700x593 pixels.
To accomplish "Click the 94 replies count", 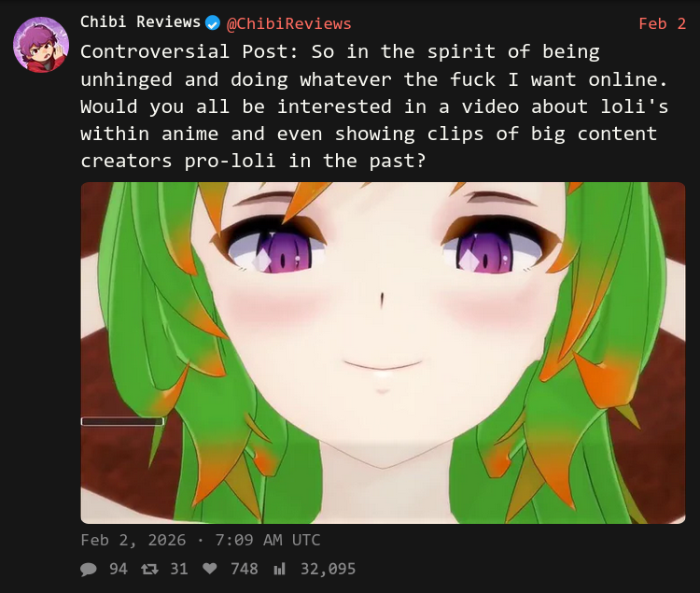I will click(119, 569).
